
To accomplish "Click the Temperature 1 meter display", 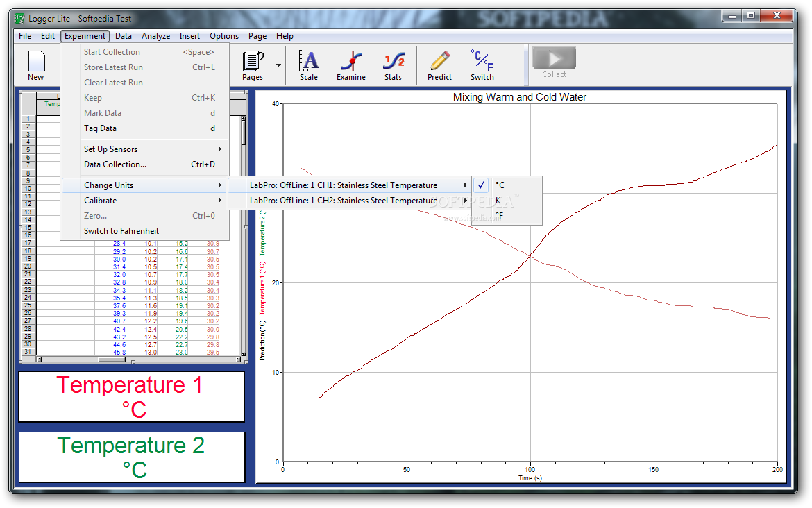I will coord(132,397).
